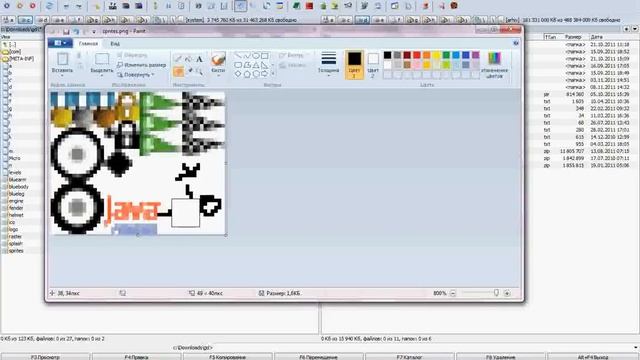Click Resize (Изменить размер) button
Viewport: 640px width, 360px height.
141,65
